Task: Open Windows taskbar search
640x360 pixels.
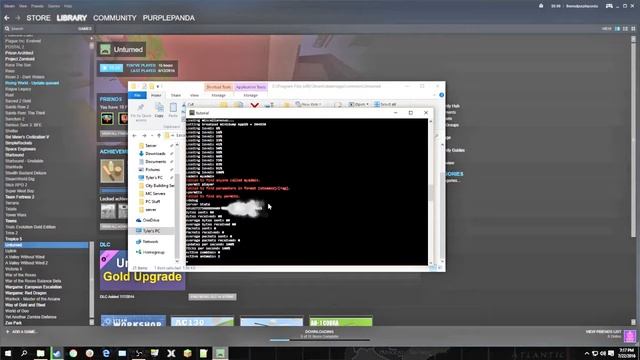Action: click(x=24, y=353)
